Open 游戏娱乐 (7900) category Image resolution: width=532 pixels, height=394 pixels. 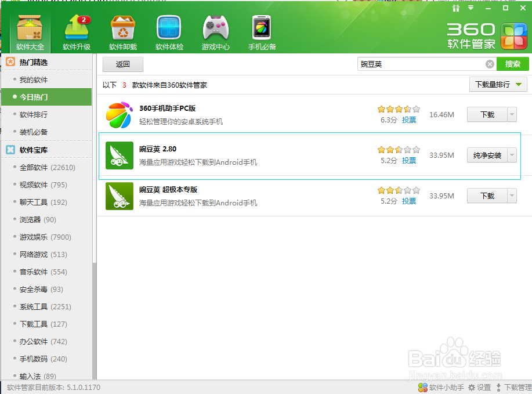[46, 237]
